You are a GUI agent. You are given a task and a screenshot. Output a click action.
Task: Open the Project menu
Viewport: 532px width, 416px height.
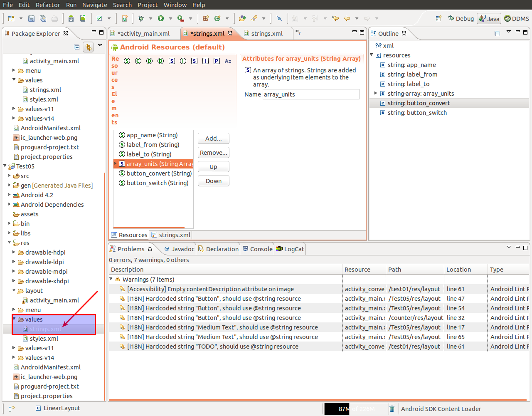(148, 5)
